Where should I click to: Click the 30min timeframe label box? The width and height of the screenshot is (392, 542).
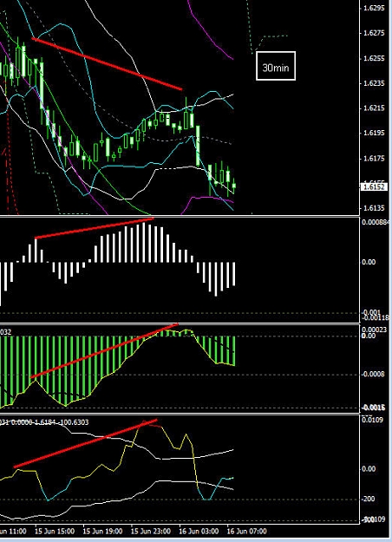[x=276, y=66]
